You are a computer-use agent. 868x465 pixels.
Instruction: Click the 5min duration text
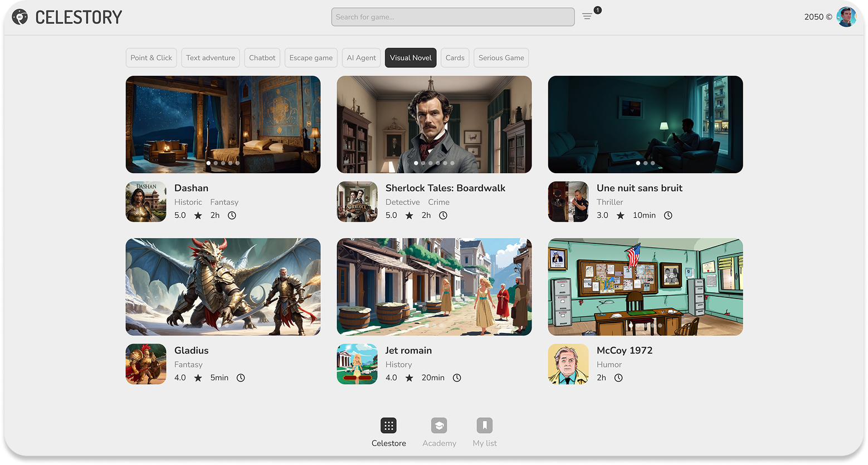(220, 378)
